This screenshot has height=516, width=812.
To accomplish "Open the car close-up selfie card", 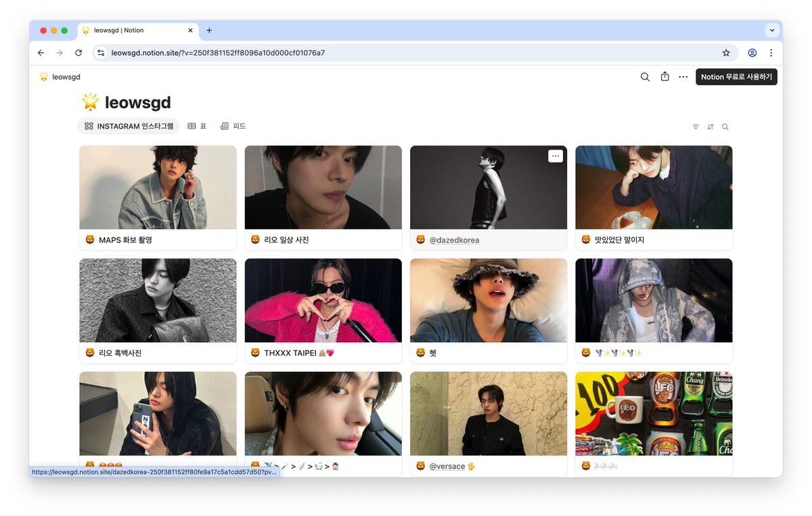I will click(x=323, y=413).
